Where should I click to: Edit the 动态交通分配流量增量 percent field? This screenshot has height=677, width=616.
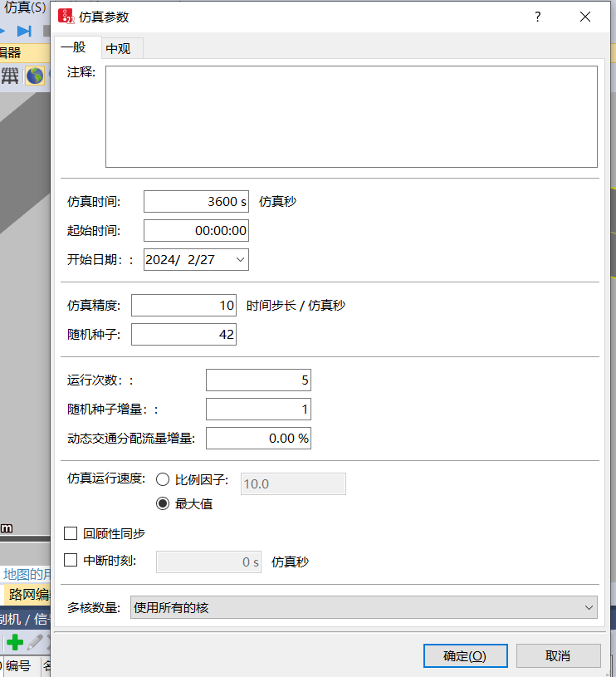[258, 439]
